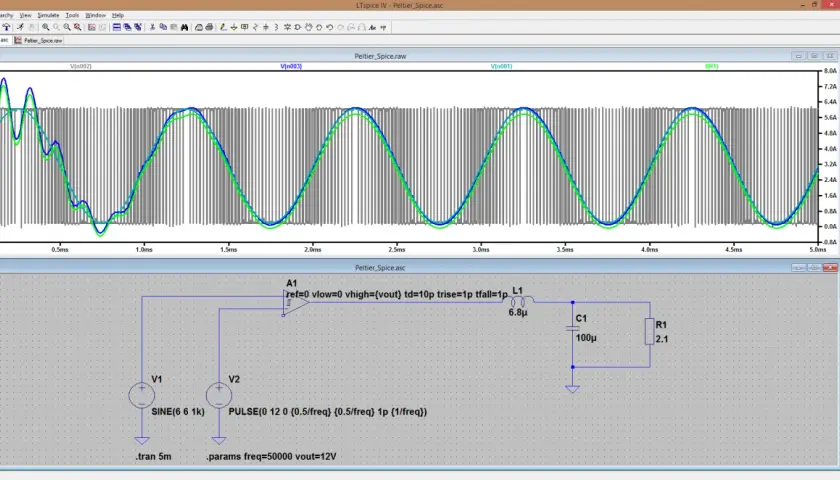This screenshot has height=480, width=840.
Task: Click the V(n002) trace label
Action: pos(80,66)
